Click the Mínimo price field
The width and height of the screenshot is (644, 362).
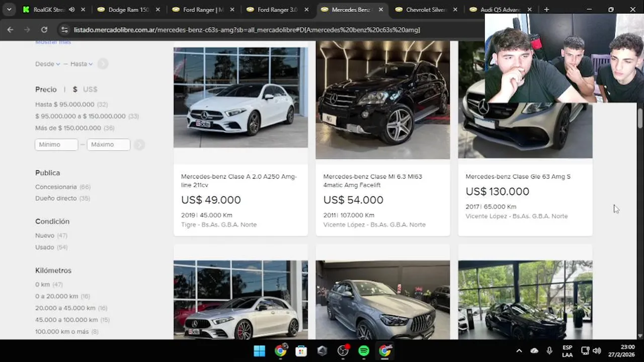(x=56, y=145)
